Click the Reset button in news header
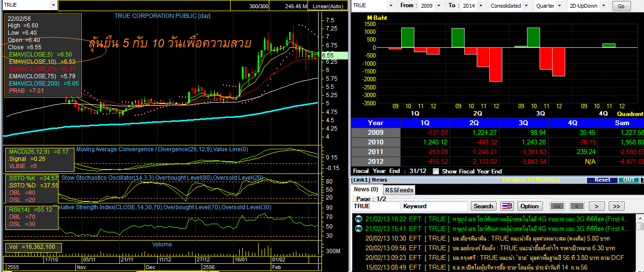644x272 pixels. (x=602, y=180)
